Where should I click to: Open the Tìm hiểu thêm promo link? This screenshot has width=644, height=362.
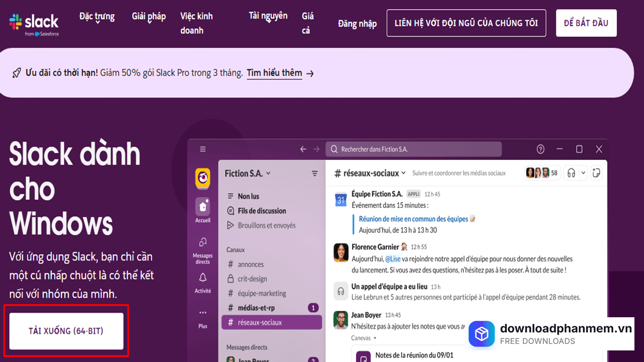click(274, 73)
